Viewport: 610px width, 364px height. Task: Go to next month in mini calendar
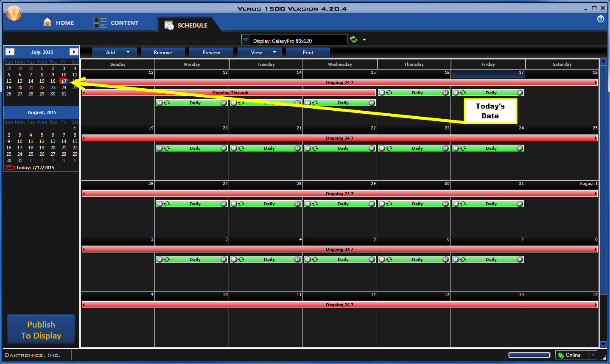(x=74, y=52)
